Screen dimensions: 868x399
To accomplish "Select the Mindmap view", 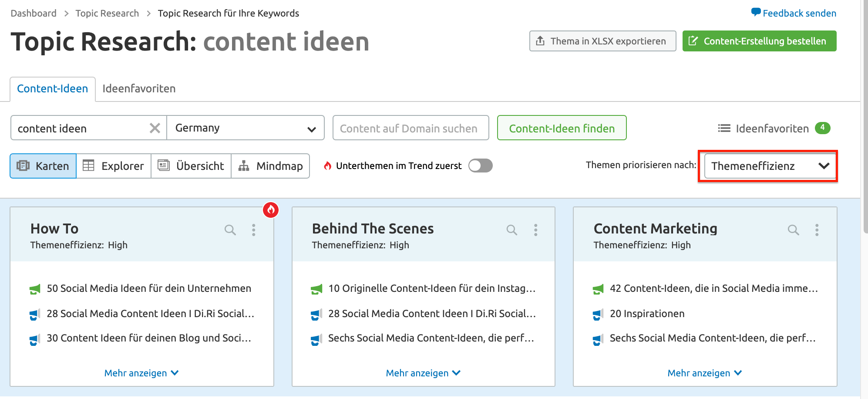I will click(x=270, y=166).
